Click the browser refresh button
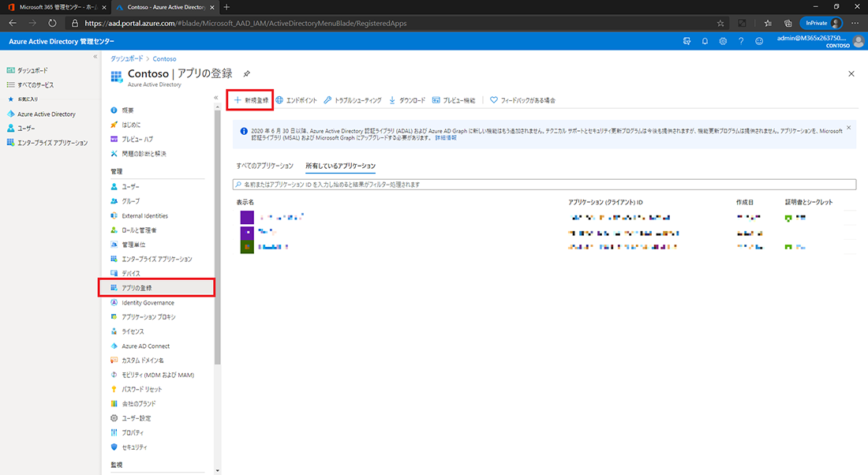This screenshot has width=868, height=475. click(x=52, y=23)
